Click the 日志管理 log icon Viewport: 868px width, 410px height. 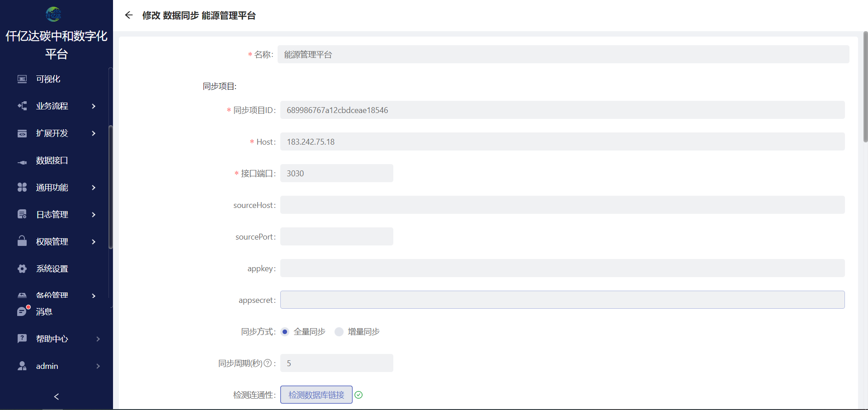tap(22, 214)
